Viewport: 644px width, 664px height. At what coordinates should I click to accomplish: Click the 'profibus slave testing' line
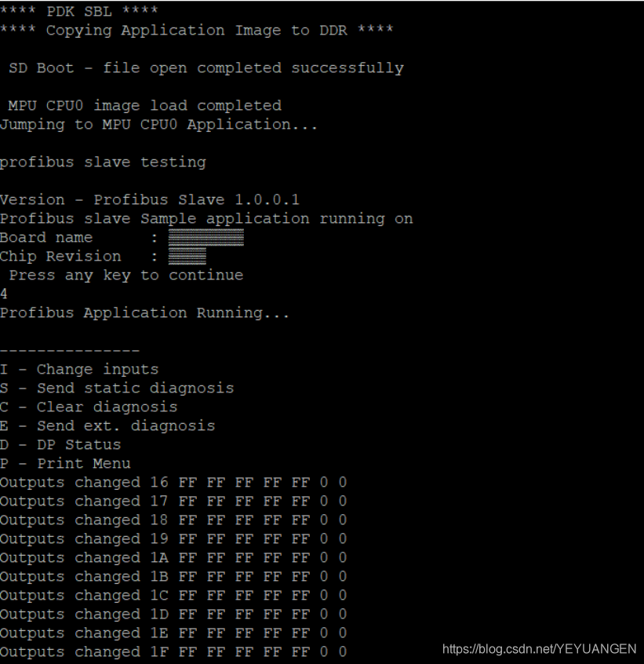coord(103,162)
